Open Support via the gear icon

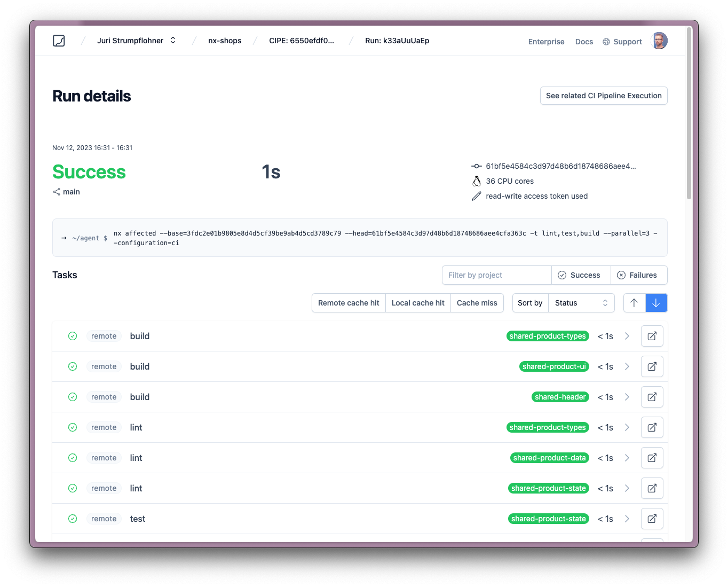pyautogui.click(x=605, y=42)
